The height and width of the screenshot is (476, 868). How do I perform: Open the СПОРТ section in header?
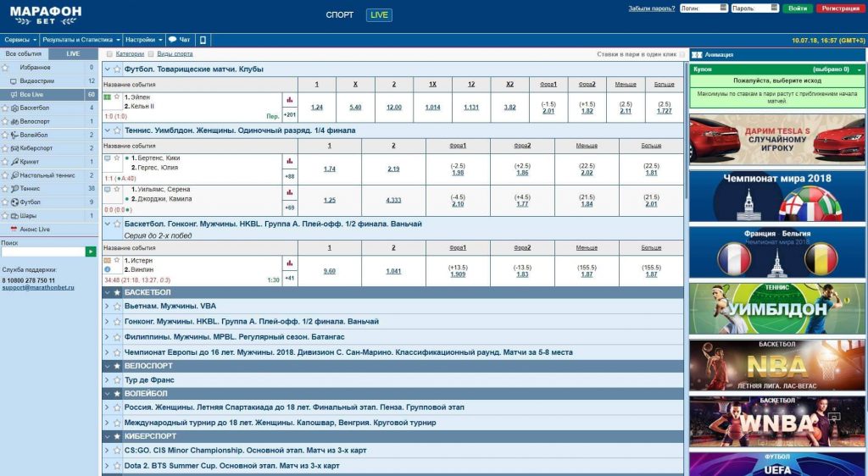pyautogui.click(x=340, y=15)
